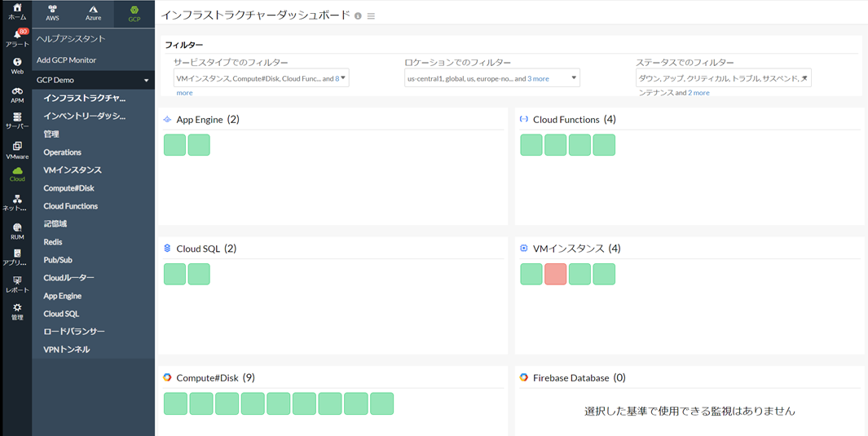
Task: Click the info icon beside the dashboard title
Action: point(358,16)
